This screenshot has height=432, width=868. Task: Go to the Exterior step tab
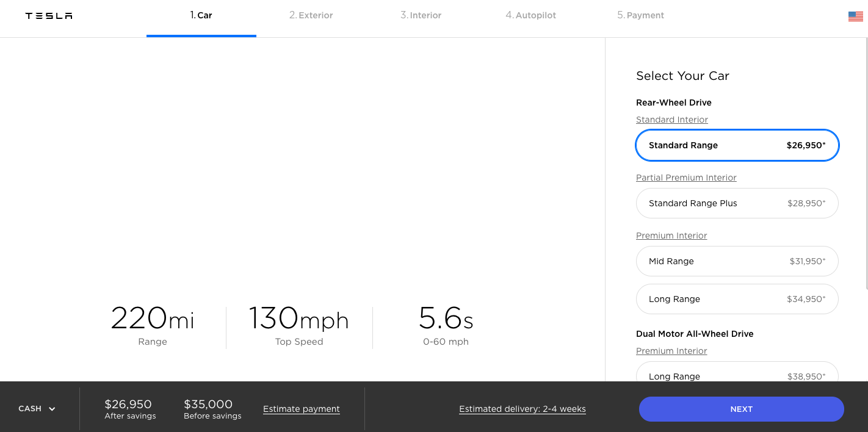click(x=311, y=15)
